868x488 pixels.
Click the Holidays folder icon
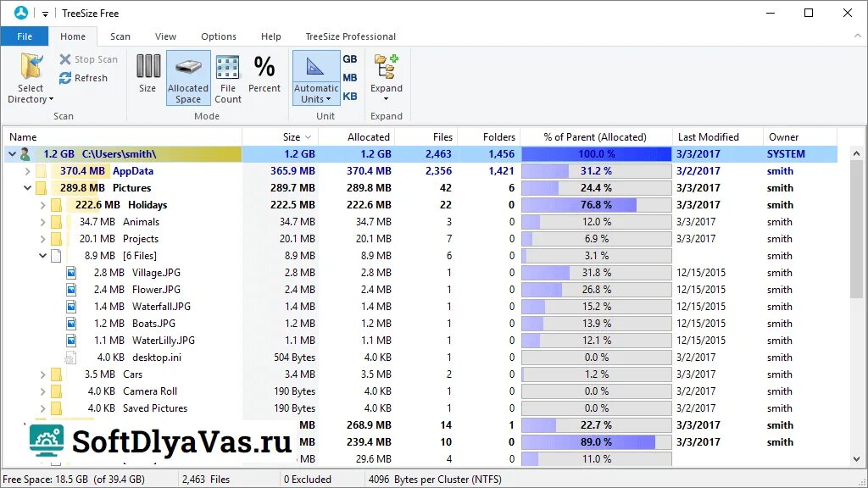(x=57, y=205)
